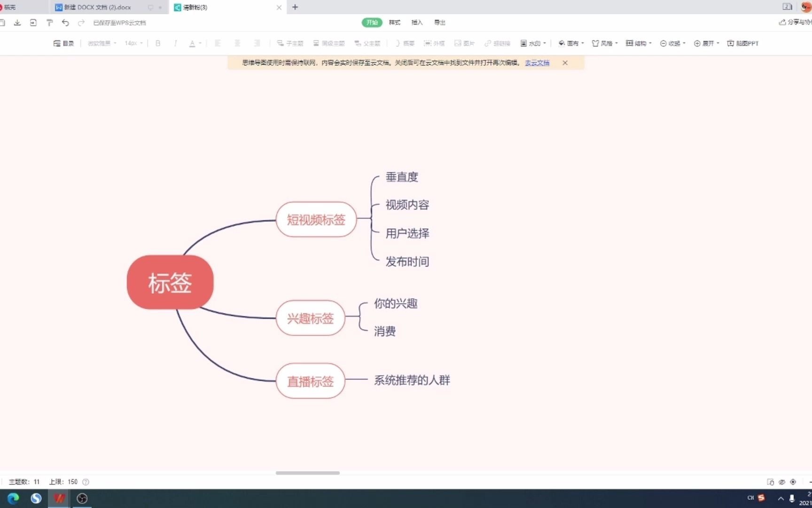Redo with the grayed redo arrow

81,23
